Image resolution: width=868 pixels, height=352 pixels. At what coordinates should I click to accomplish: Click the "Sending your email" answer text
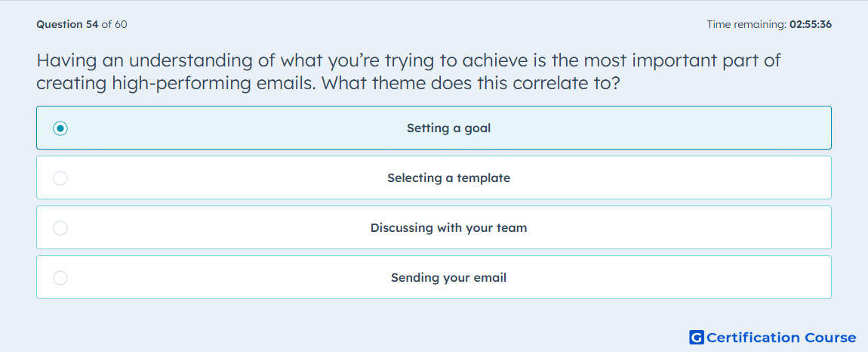pos(448,278)
